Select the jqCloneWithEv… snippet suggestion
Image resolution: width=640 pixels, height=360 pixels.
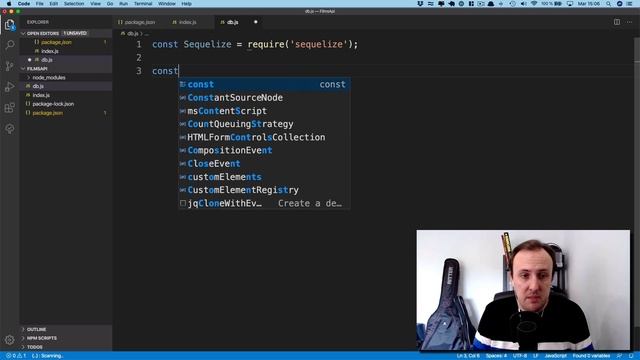[264, 203]
